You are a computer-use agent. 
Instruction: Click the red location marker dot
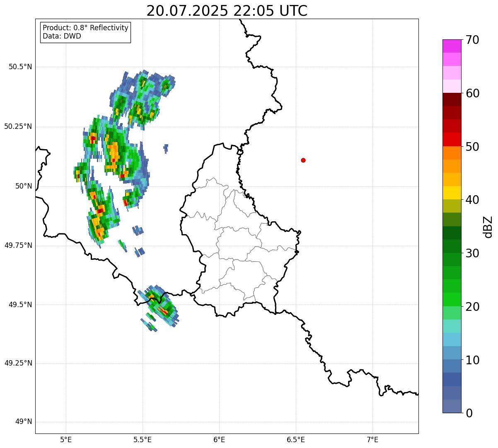[x=303, y=160]
